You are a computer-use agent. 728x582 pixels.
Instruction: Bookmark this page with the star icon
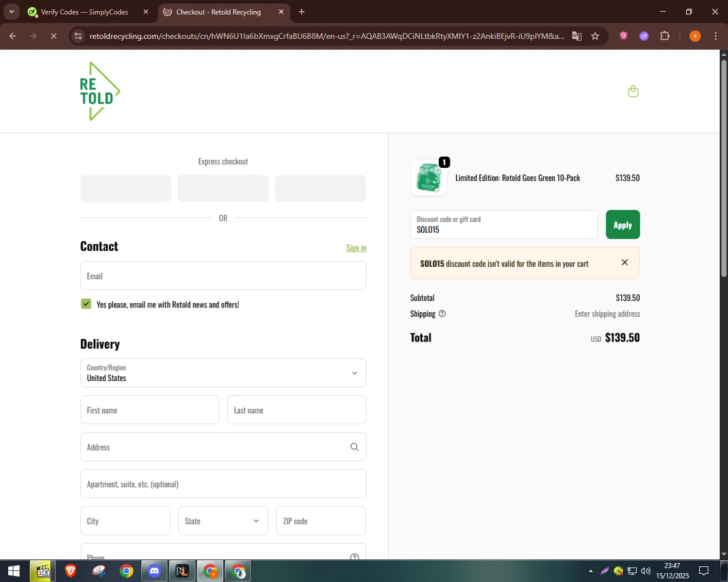[x=595, y=36]
